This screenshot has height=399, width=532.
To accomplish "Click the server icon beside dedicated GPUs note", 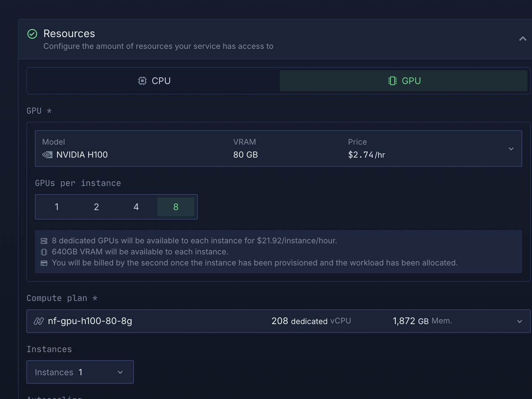I will [x=44, y=241].
